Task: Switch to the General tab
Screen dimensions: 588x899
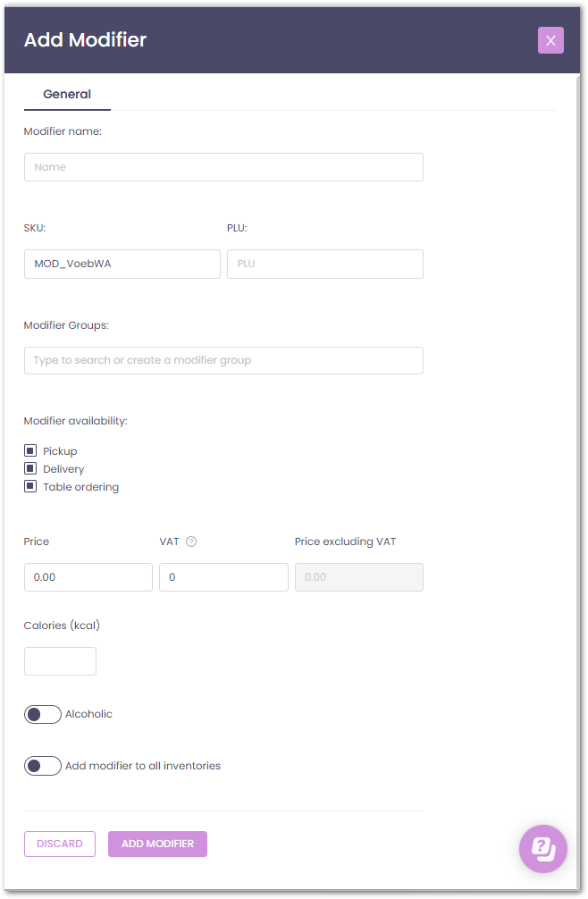Action: tap(67, 94)
